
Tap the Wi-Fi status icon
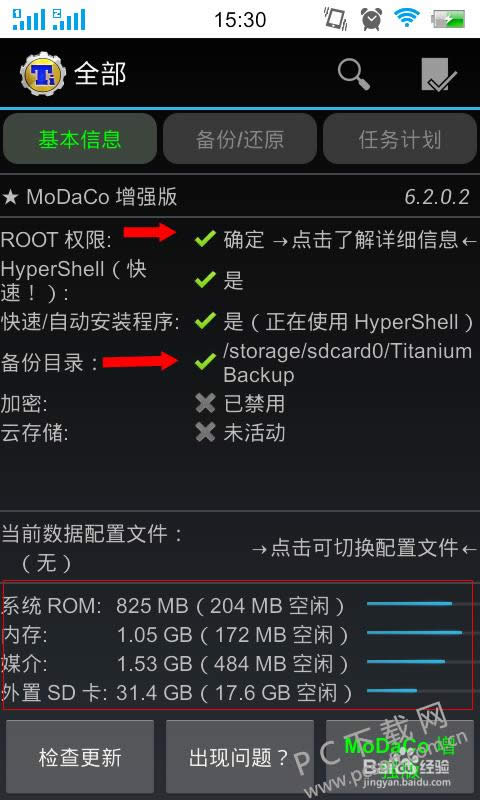coord(407,18)
